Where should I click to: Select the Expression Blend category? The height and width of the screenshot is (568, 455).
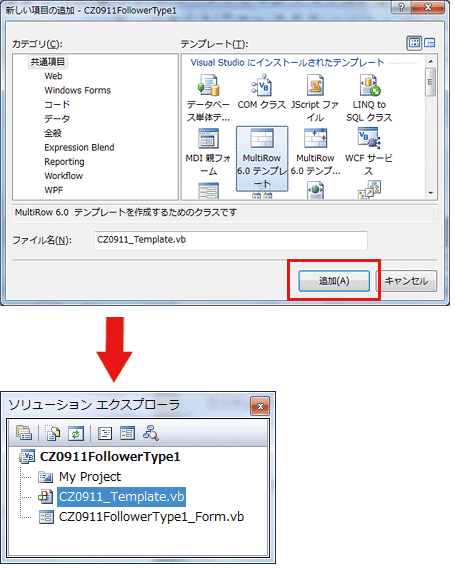click(79, 147)
